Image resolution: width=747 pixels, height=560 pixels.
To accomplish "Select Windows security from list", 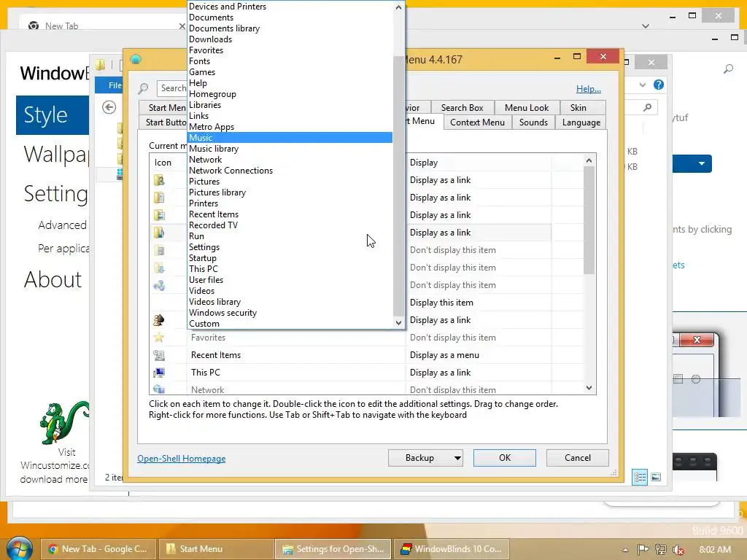I will pyautogui.click(x=290, y=314).
